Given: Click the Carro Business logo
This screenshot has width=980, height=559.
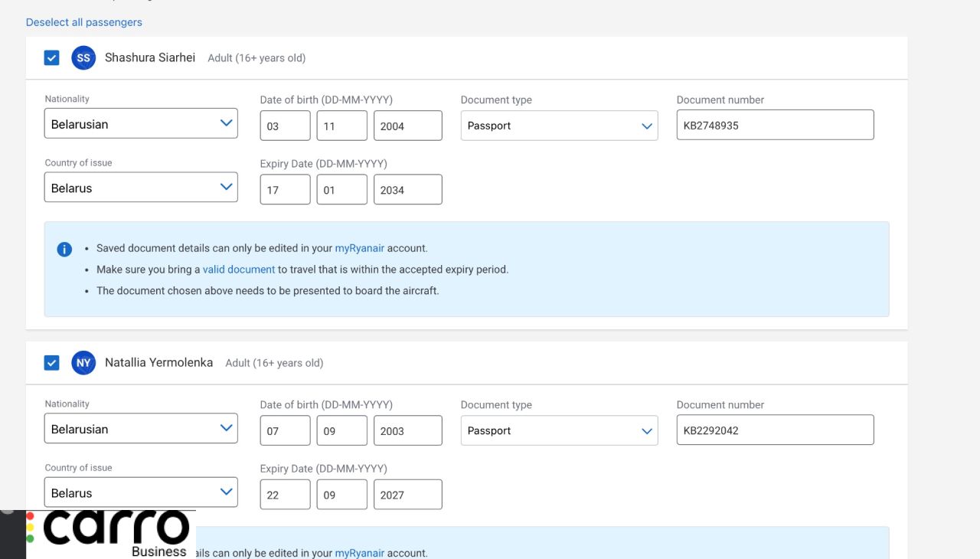Looking at the screenshot, I should point(115,533).
